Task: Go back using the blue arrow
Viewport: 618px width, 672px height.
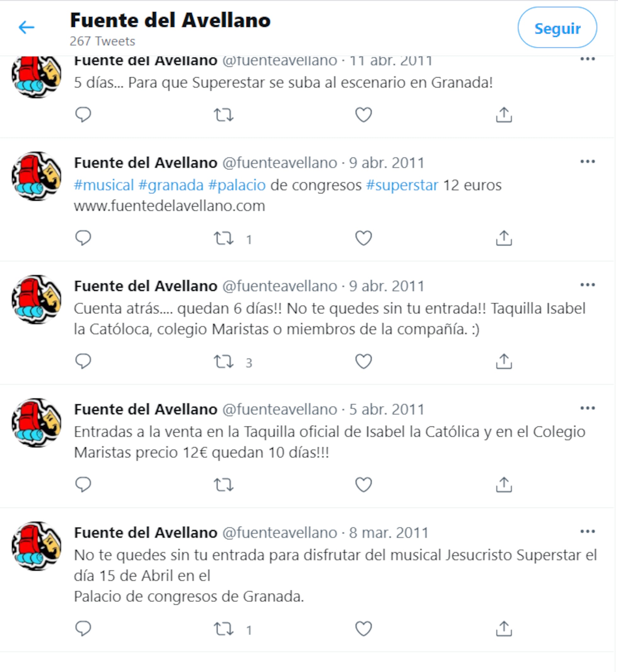Action: coord(26,27)
